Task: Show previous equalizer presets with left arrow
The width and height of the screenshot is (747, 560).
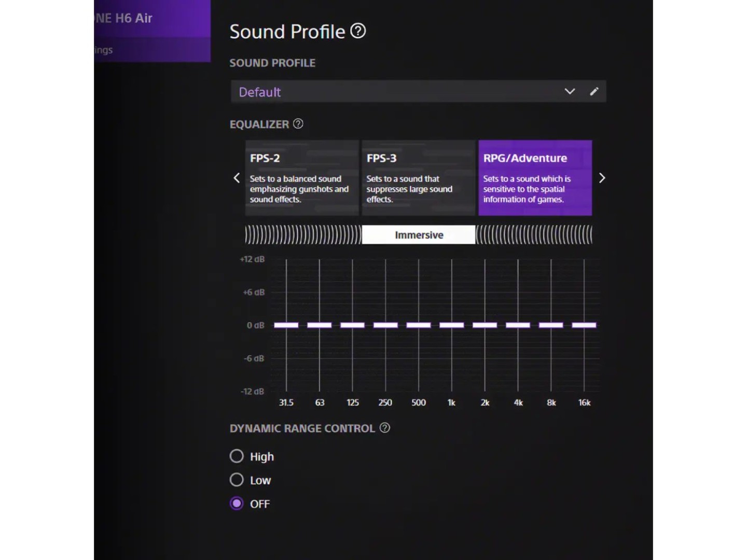Action: (x=237, y=178)
